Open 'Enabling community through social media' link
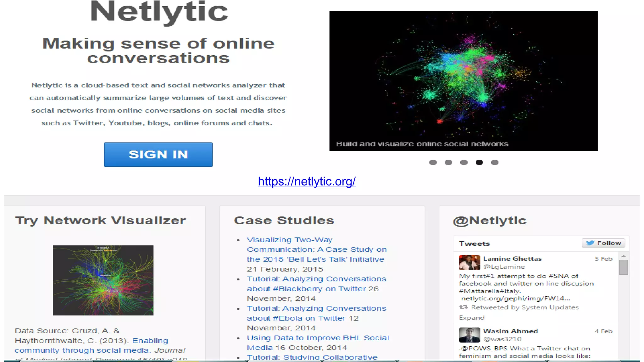644x362 pixels. click(91, 345)
